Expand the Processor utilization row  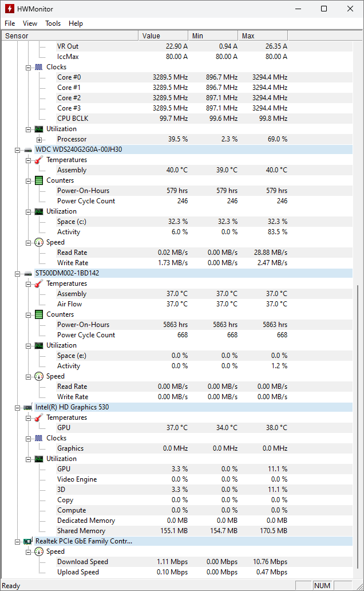38,139
